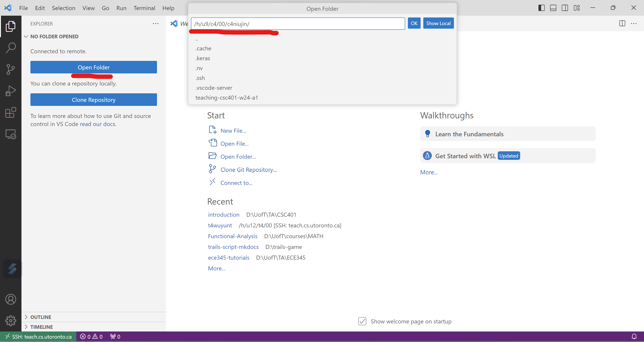The height and width of the screenshot is (342, 644).
Task: Toggle the primary side bar layout icon
Action: [542, 8]
